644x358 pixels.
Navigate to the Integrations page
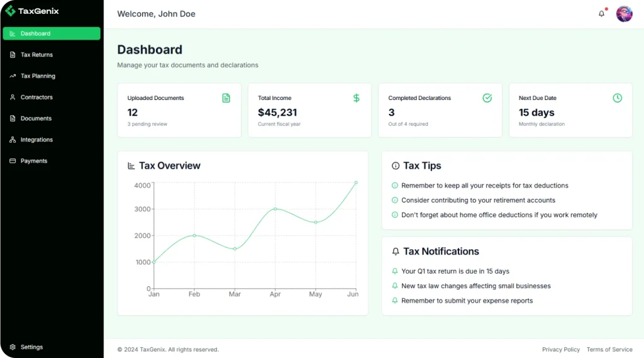[36, 140]
